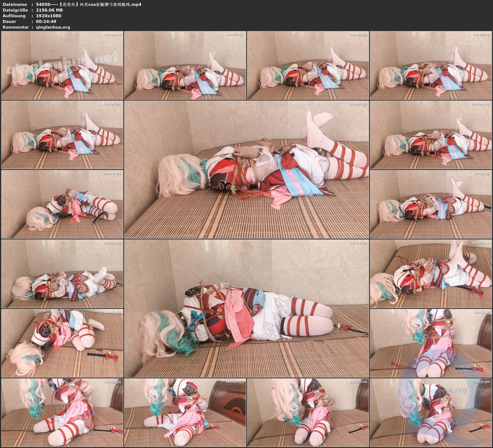Open the thumbnail stamped 00:01:18
The height and width of the screenshot is (448, 493).
coord(62,65)
